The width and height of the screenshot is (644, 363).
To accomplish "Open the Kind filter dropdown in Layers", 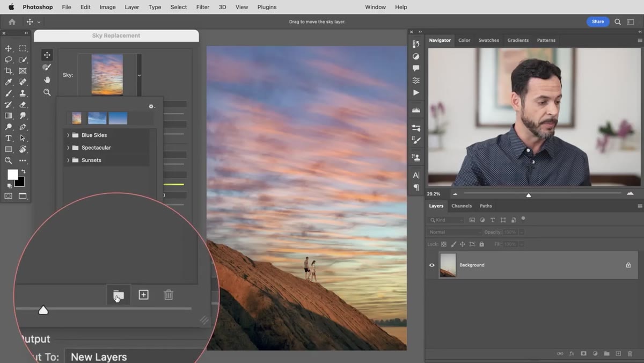I will [x=446, y=220].
